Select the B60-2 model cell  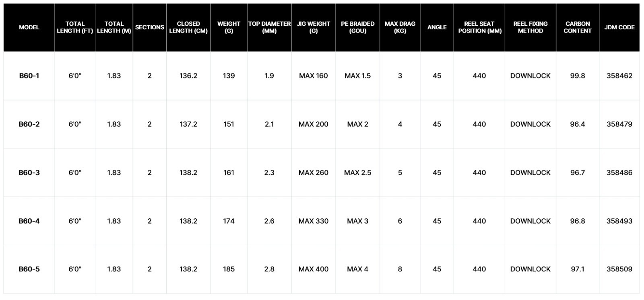click(29, 124)
